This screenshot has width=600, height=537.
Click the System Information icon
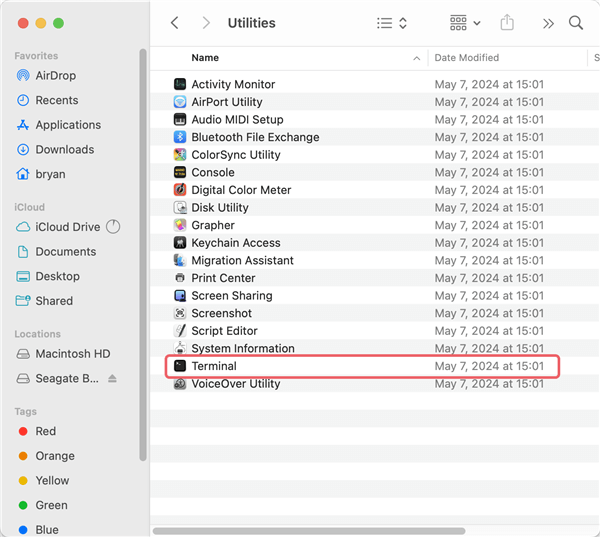point(180,348)
